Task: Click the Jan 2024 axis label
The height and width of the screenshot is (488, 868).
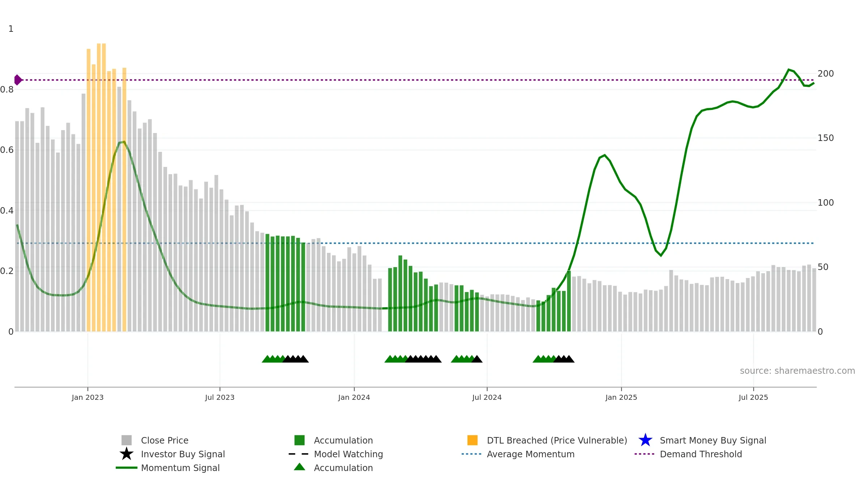Action: point(354,397)
